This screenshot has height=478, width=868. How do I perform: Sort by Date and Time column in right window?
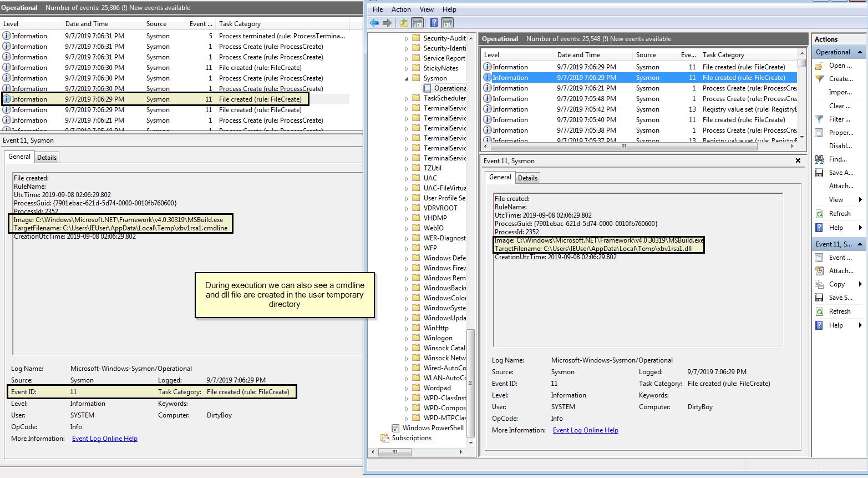tap(593, 55)
